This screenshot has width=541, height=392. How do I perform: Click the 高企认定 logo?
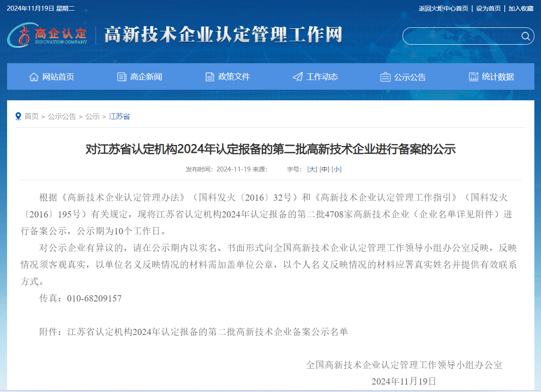click(x=47, y=35)
